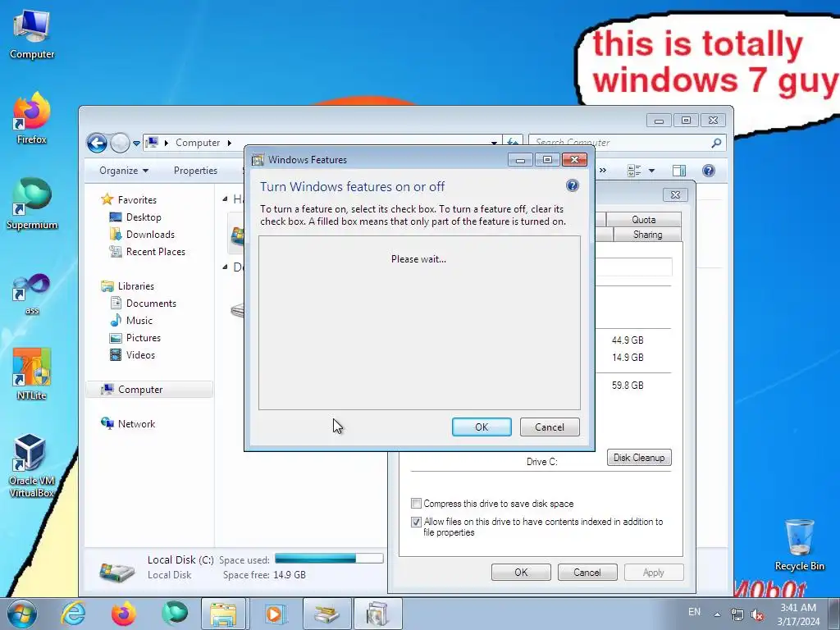Open Windows Media Player from the taskbar

tap(274, 614)
